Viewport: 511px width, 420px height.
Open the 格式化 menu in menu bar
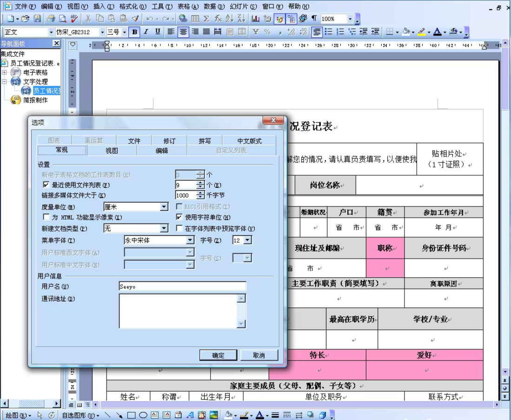133,7
